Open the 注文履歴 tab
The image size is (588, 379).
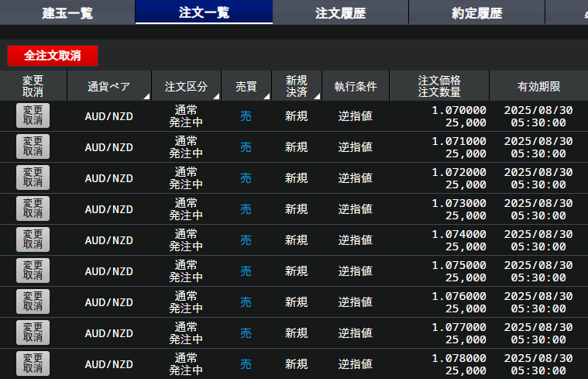coord(341,12)
